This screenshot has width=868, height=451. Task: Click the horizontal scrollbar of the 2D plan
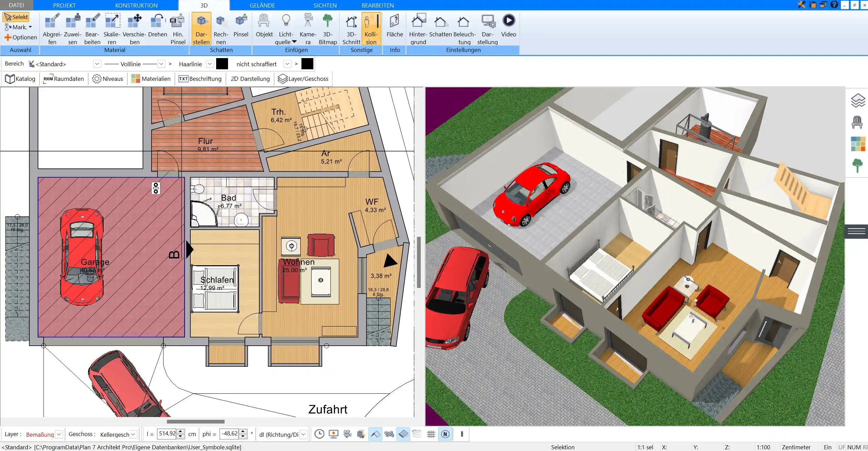pos(195,421)
